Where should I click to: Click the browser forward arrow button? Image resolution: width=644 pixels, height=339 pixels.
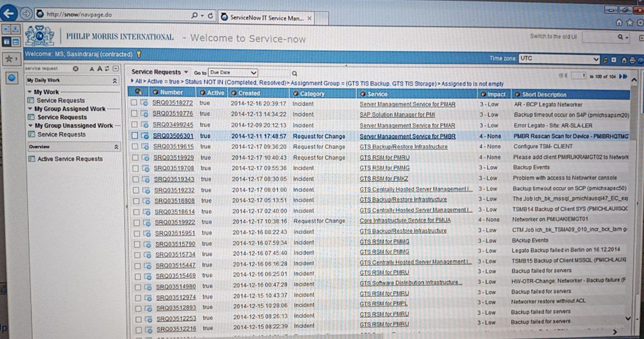[x=27, y=14]
